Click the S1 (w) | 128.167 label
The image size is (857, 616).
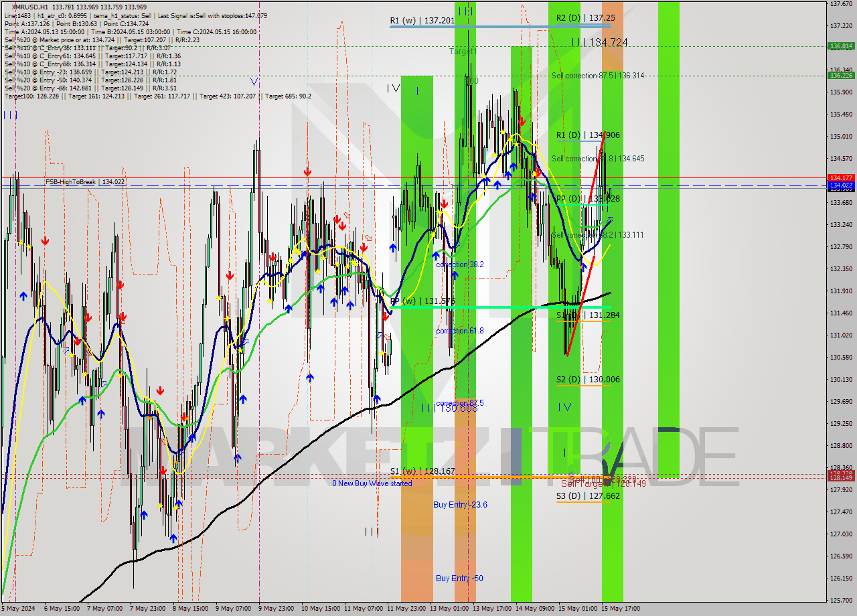tap(422, 471)
